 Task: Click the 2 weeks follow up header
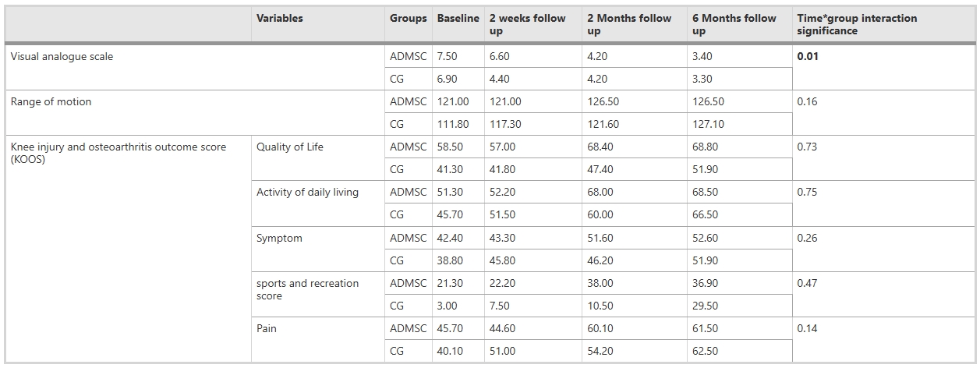tap(527, 24)
